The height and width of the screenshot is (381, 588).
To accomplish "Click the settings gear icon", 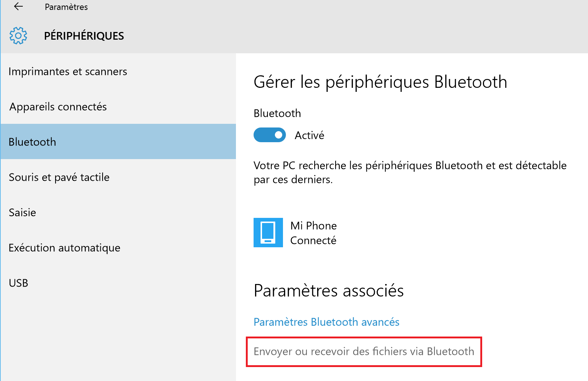I will point(18,36).
